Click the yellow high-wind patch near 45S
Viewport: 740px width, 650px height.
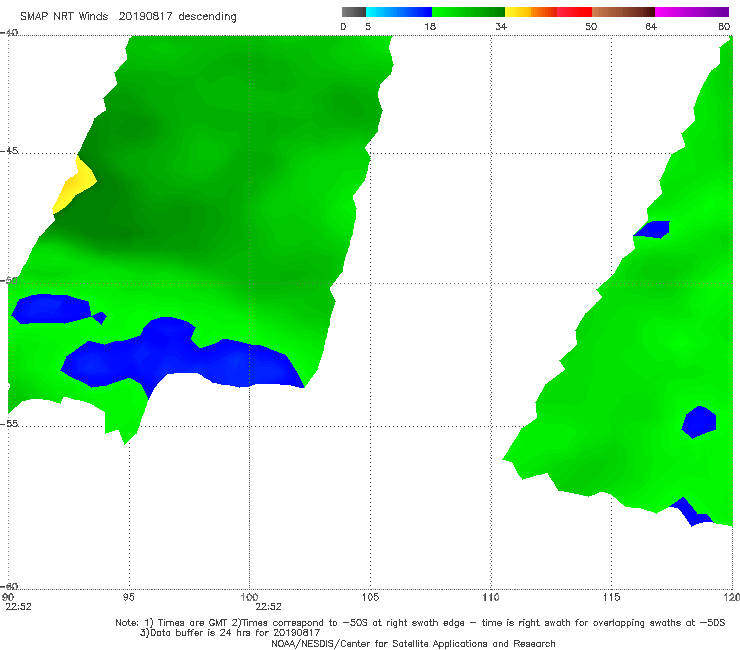pyautogui.click(x=76, y=185)
